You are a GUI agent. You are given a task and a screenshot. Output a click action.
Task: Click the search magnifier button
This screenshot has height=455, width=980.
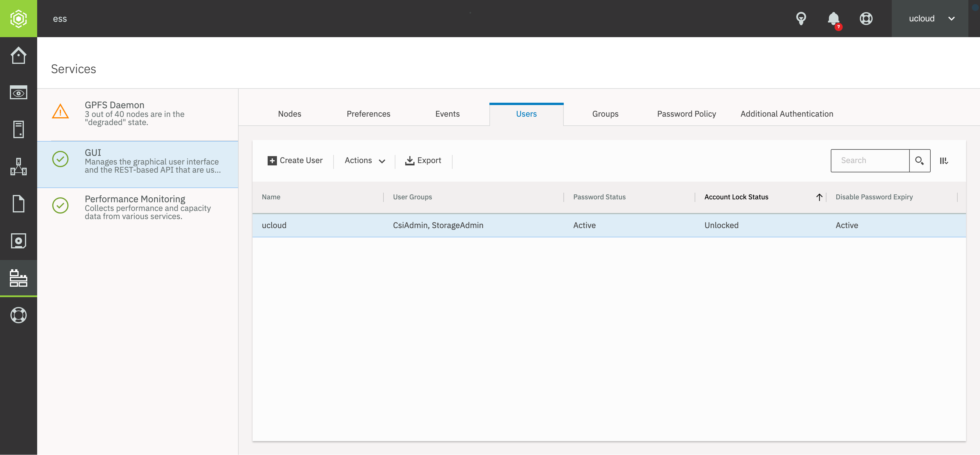919,160
